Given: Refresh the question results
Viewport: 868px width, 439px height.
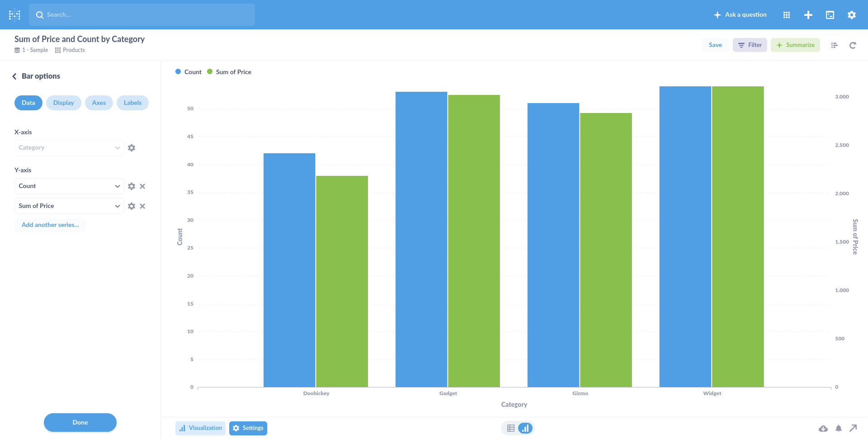Looking at the screenshot, I should pos(853,45).
